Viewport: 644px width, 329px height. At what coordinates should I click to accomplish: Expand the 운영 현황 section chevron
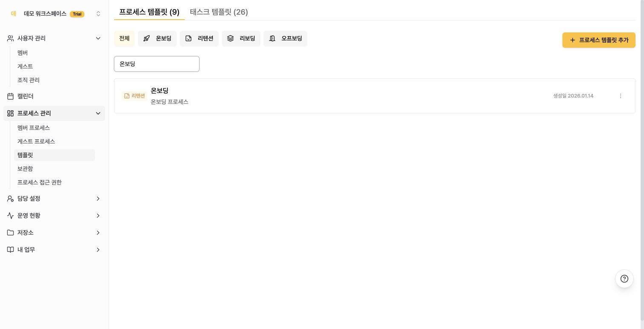click(98, 216)
